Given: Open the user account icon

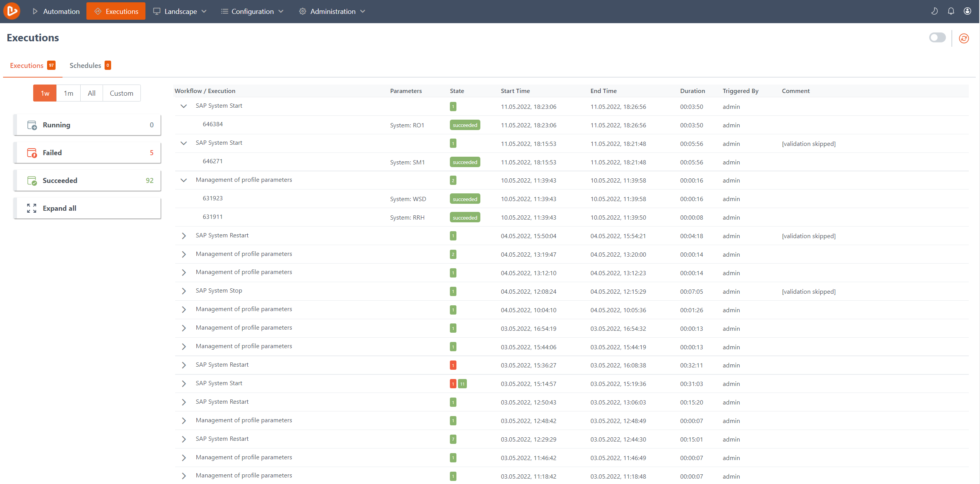Looking at the screenshot, I should (x=968, y=11).
